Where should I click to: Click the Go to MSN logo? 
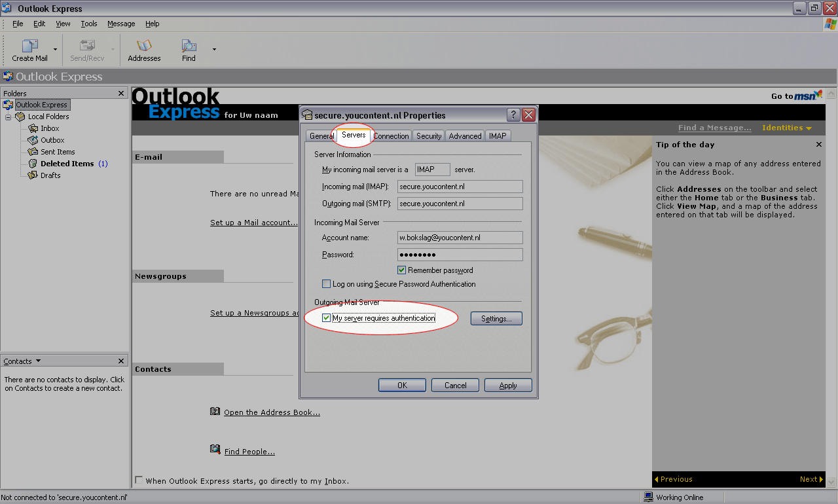pos(808,96)
